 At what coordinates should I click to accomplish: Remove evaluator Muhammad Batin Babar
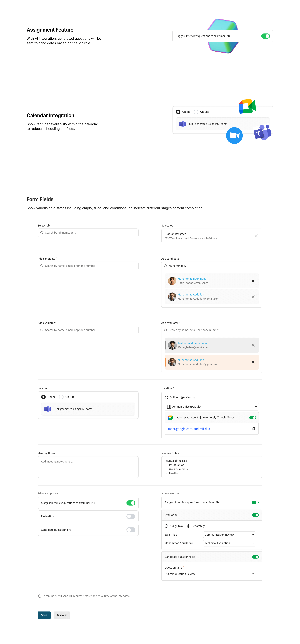coord(253,345)
